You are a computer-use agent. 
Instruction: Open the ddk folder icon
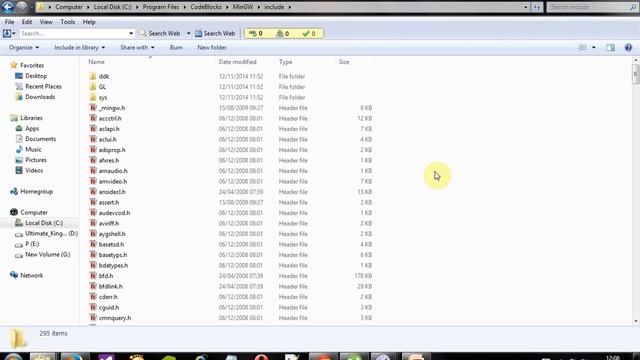click(x=93, y=76)
